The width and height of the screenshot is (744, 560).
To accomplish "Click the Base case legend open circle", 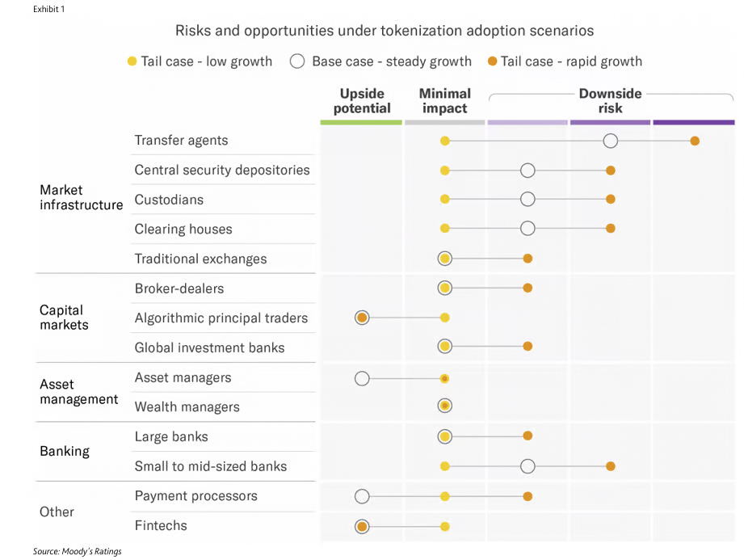I will click(x=297, y=61).
